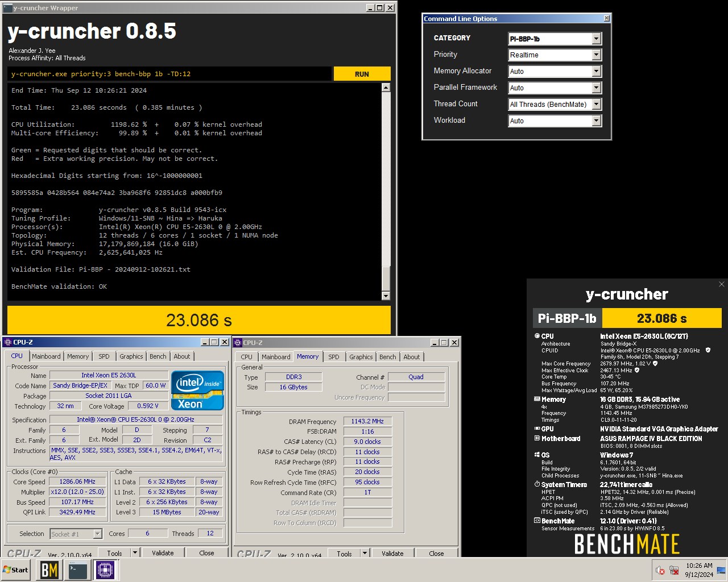The height and width of the screenshot is (582, 728).
Task: Click the CPU chip icon in BenchMate panel
Action: pos(537,336)
